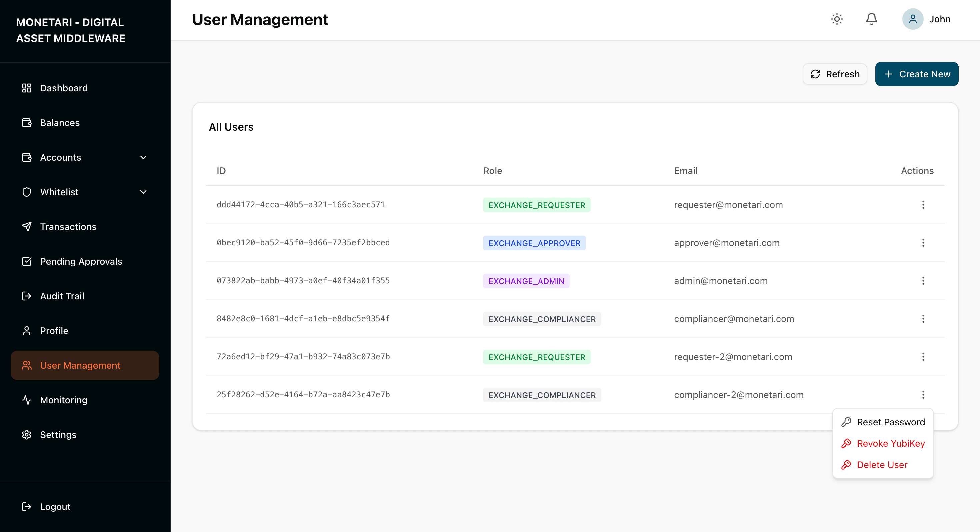
Task: Open Settings via the gear icon
Action: pos(27,434)
